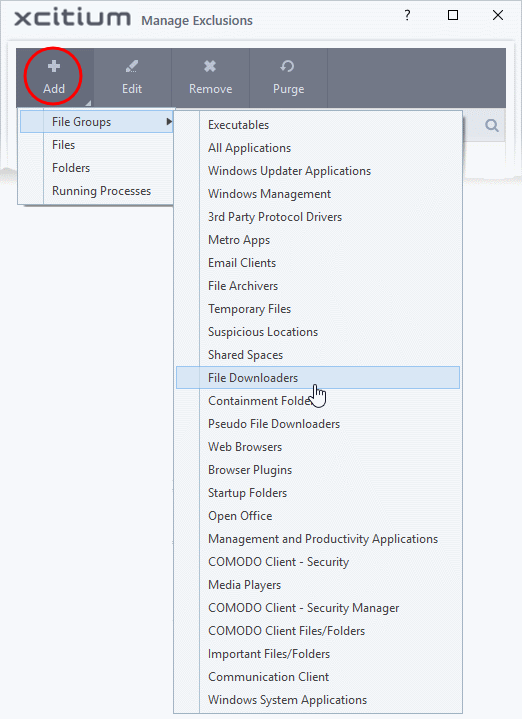
Task: Select the Suspicious Locations group
Action: (318, 332)
